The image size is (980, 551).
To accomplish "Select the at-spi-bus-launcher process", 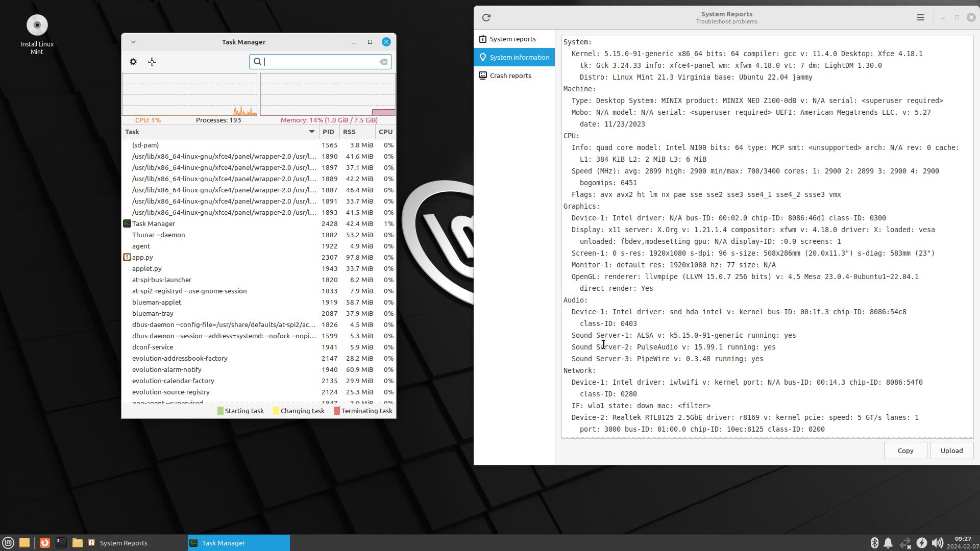I will click(259, 280).
